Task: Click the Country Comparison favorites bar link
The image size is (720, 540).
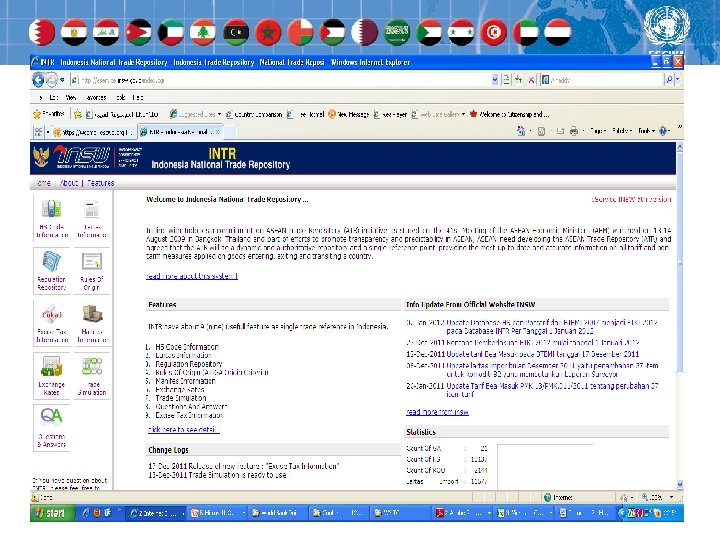Action: pos(253,114)
